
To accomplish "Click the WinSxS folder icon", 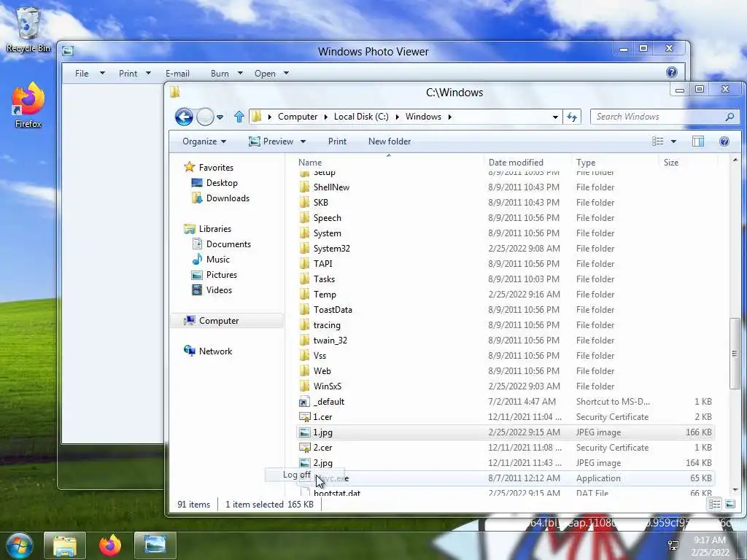I will coord(304,386).
